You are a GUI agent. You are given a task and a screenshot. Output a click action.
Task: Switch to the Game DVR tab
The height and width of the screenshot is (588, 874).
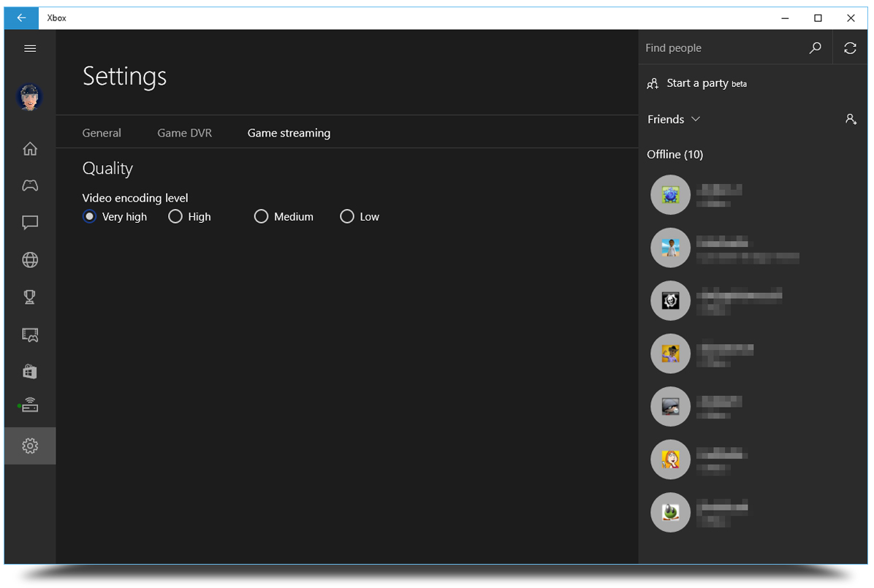point(184,133)
